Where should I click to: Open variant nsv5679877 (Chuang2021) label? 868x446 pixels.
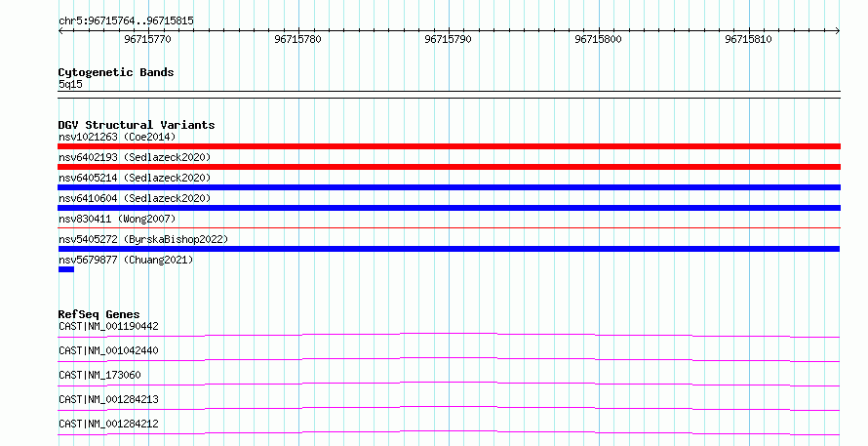point(126,260)
